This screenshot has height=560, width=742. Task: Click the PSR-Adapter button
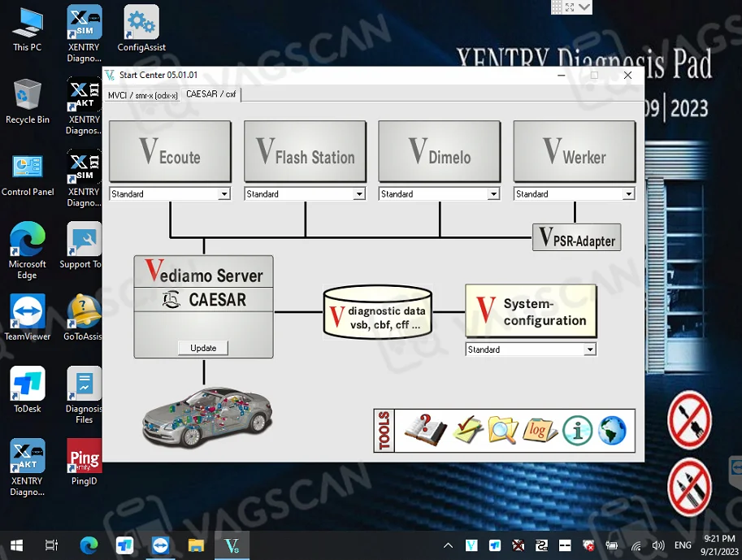tap(576, 238)
